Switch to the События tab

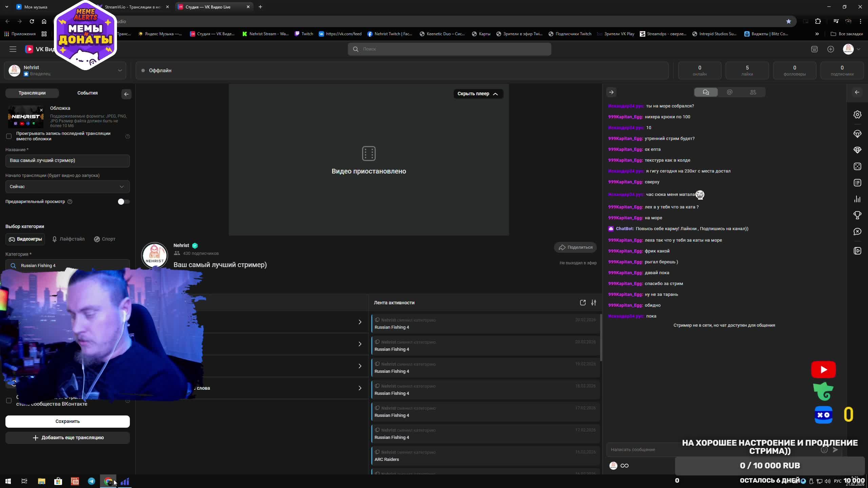point(87,93)
